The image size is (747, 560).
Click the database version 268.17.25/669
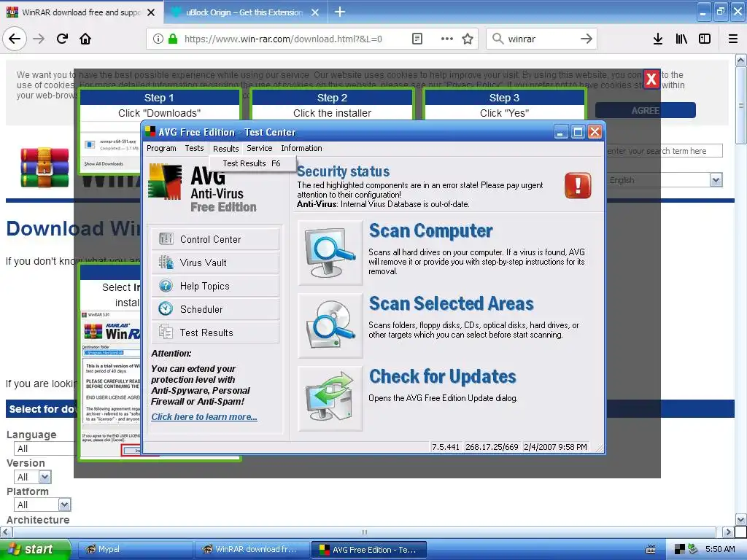click(492, 447)
